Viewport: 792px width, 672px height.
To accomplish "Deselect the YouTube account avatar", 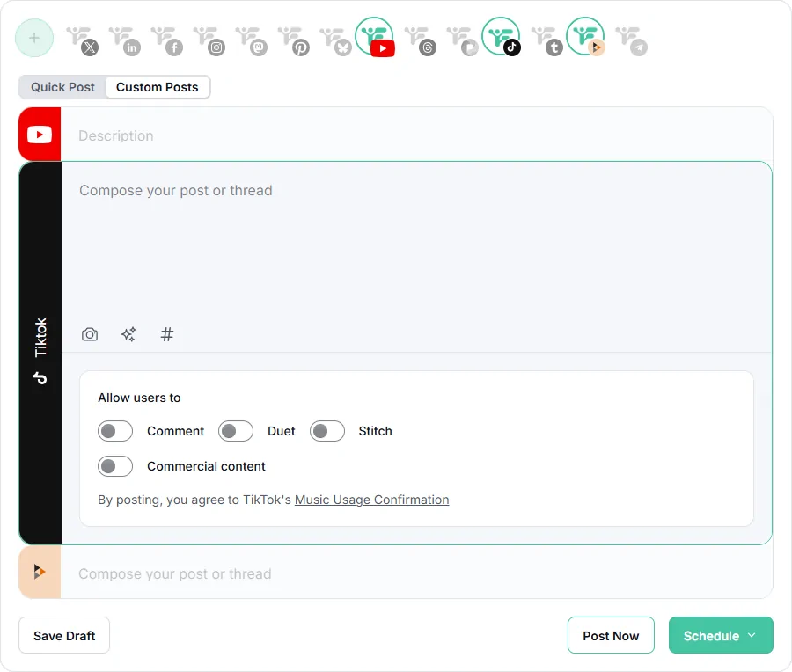I will tap(375, 37).
